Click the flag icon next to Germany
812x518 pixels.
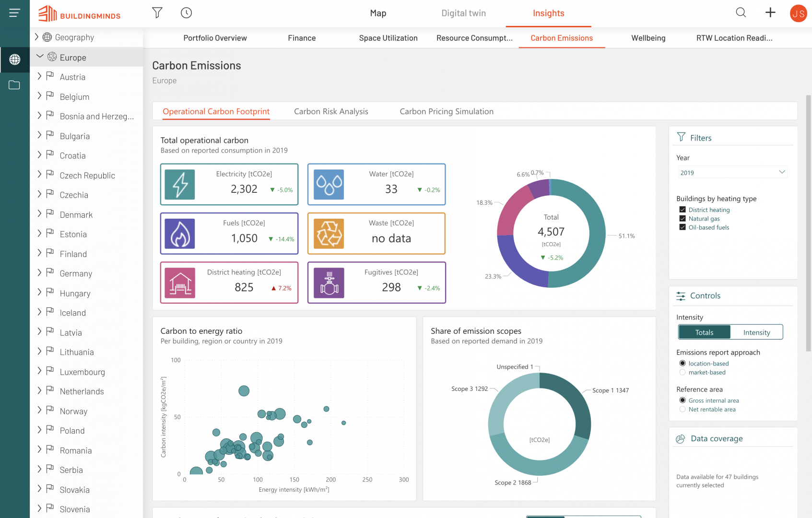pyautogui.click(x=50, y=272)
